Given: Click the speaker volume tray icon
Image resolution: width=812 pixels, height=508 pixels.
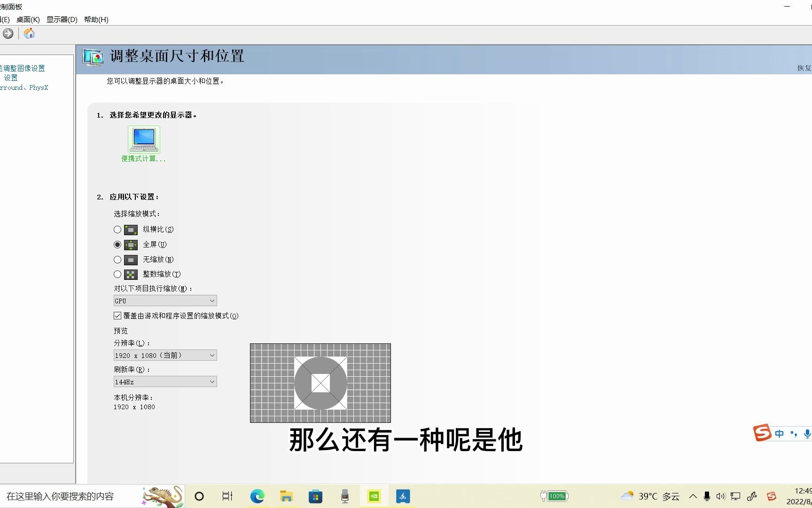Looking at the screenshot, I should tap(721, 496).
